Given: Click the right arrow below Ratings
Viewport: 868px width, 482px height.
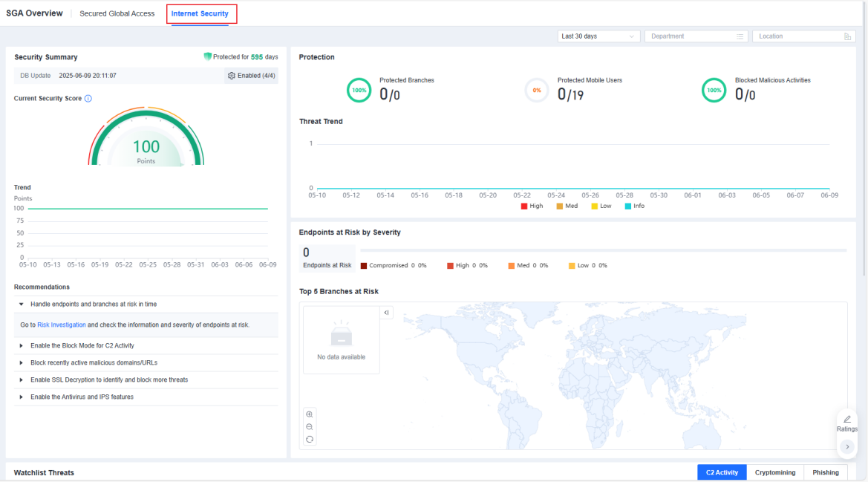Looking at the screenshot, I should (x=847, y=447).
